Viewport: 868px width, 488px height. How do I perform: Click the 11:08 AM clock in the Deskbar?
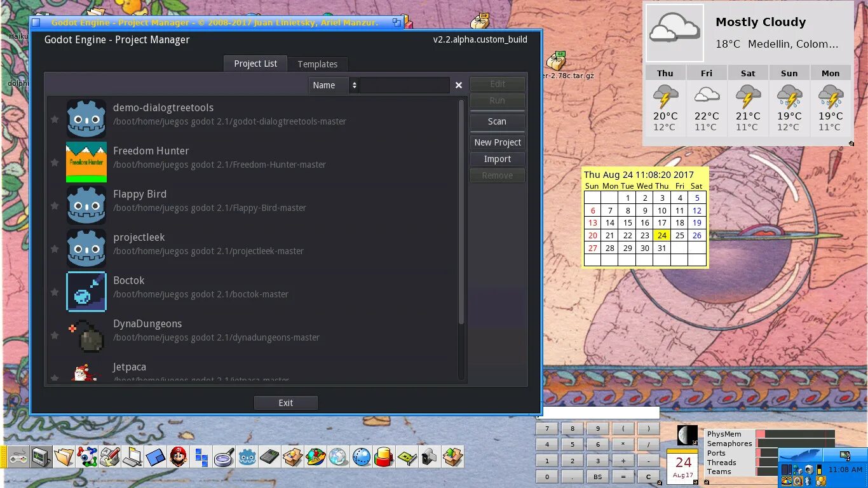coord(845,470)
